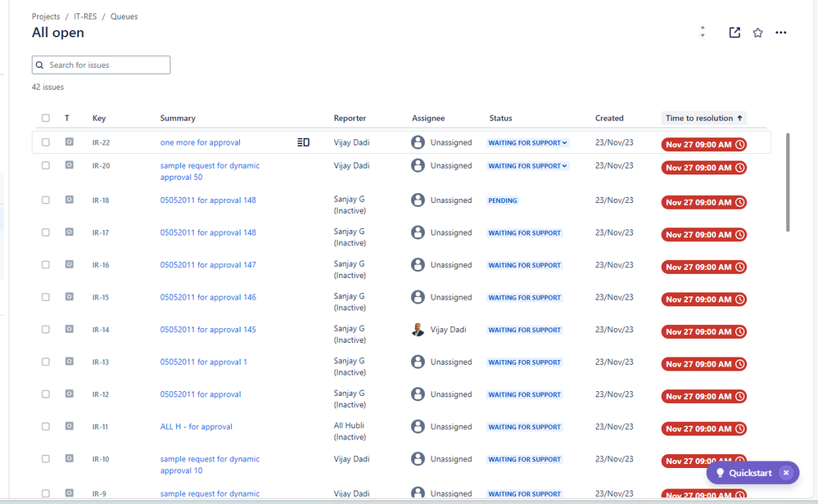Sort by the Status column header
818x504 pixels.
coord(501,119)
